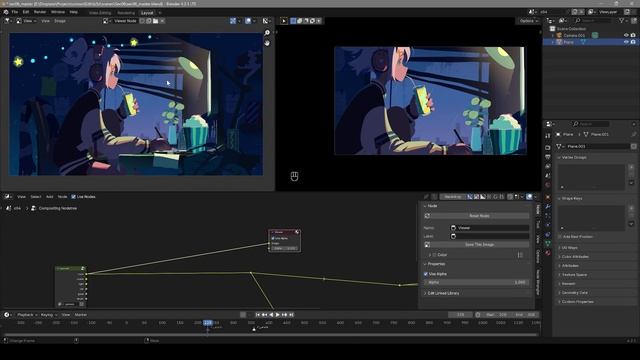Unlink Viewer Node image with X icon
Screen dimensions: 640x360
(162, 21)
